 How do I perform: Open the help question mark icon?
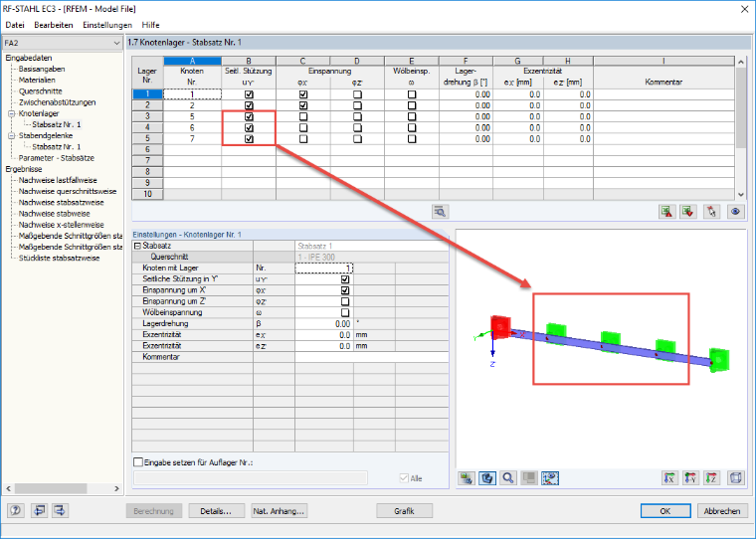tap(16, 510)
